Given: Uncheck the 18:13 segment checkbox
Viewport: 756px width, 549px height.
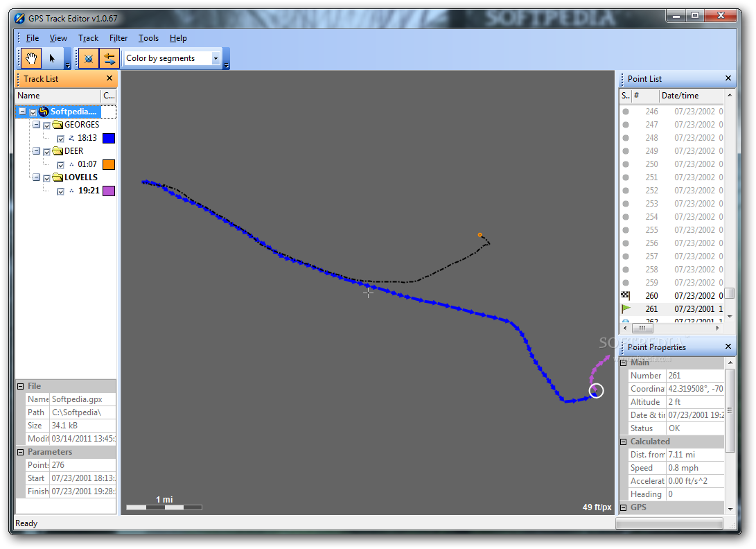Looking at the screenshot, I should tap(61, 139).
